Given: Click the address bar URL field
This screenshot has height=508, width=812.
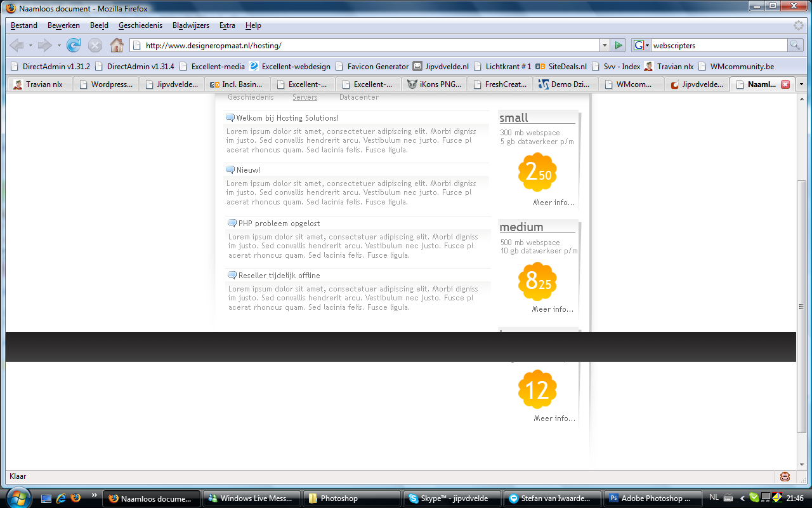Looking at the screenshot, I should tap(365, 45).
